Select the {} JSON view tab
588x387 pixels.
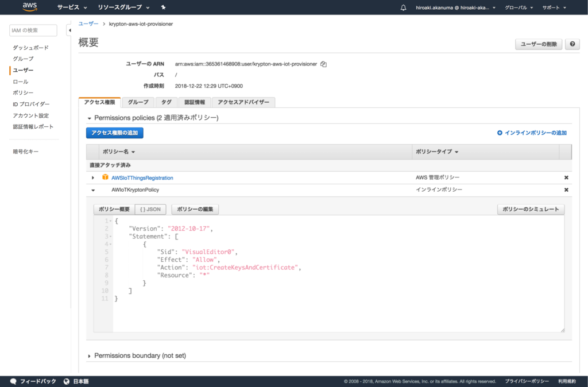pyautogui.click(x=150, y=209)
